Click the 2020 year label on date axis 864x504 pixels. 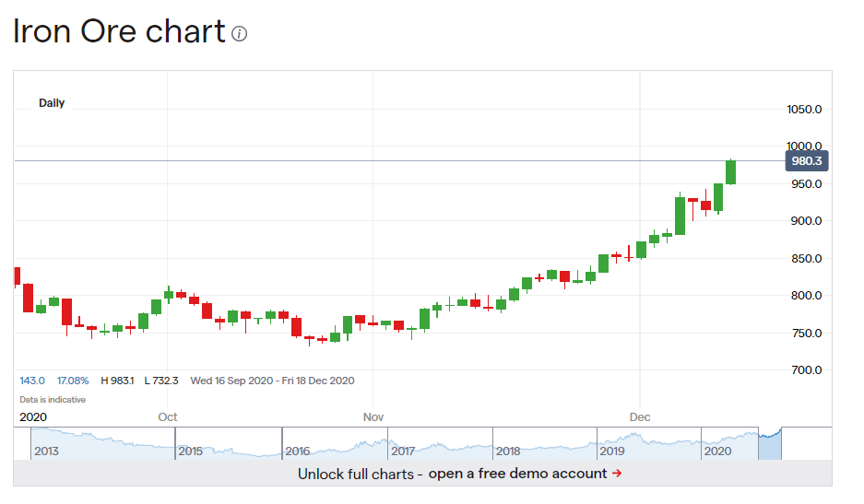click(33, 417)
